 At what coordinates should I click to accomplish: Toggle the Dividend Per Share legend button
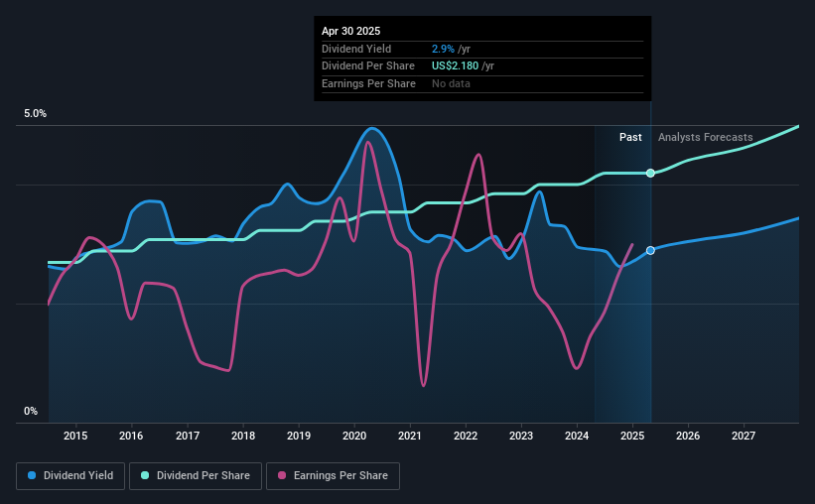(x=196, y=476)
